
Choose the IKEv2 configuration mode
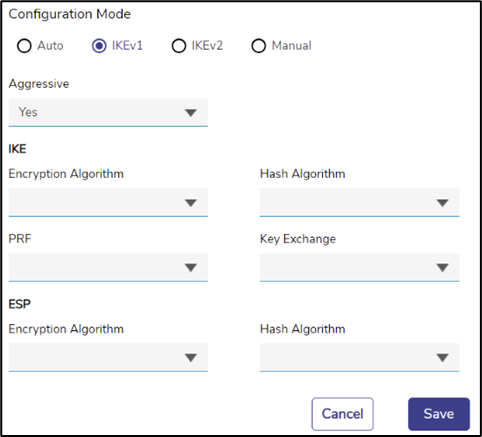[179, 46]
